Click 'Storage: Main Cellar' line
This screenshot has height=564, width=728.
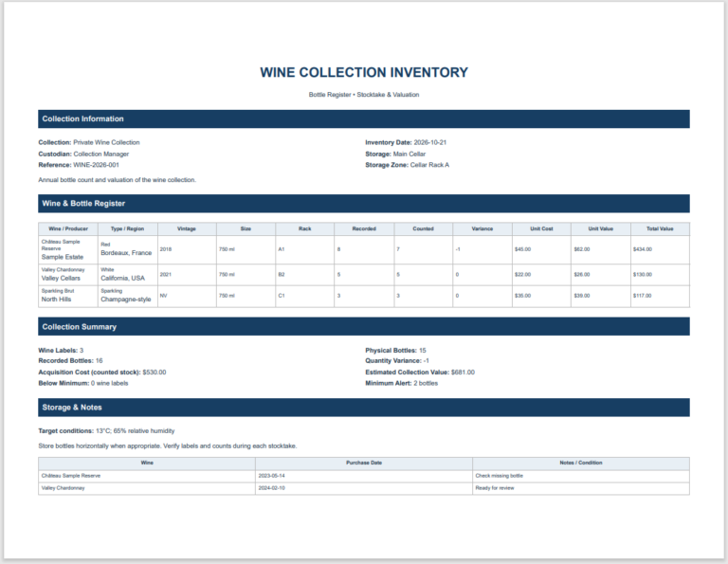[x=395, y=155]
